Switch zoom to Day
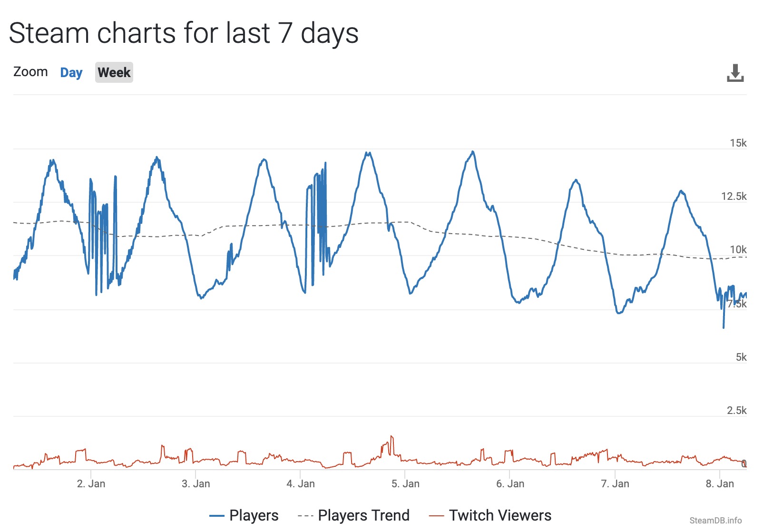 click(71, 73)
